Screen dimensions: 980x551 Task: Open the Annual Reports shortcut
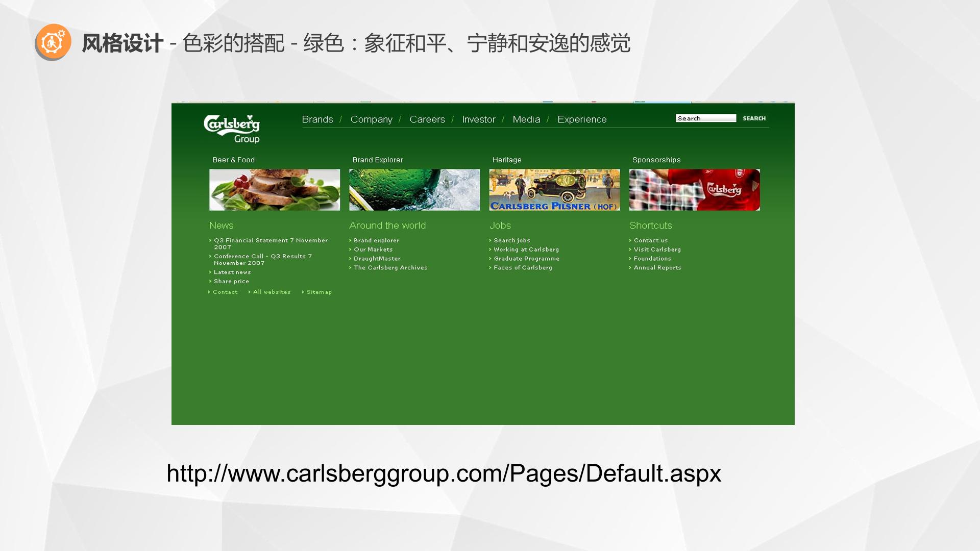(x=657, y=267)
